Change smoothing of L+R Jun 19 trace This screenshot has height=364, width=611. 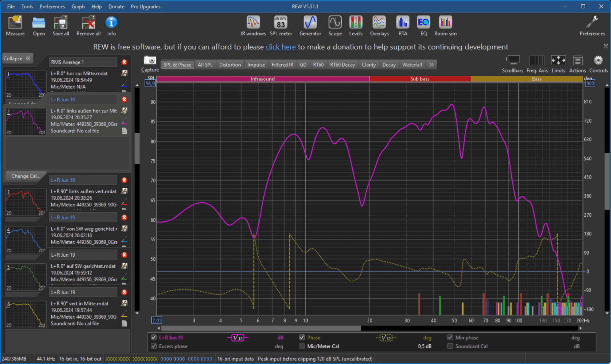[x=238, y=338]
